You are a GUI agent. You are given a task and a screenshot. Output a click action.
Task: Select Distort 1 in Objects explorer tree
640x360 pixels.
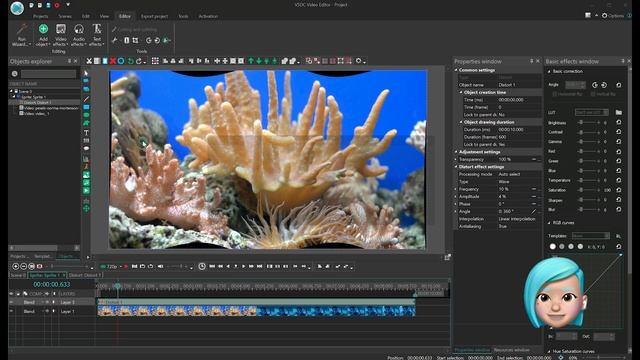point(37,102)
